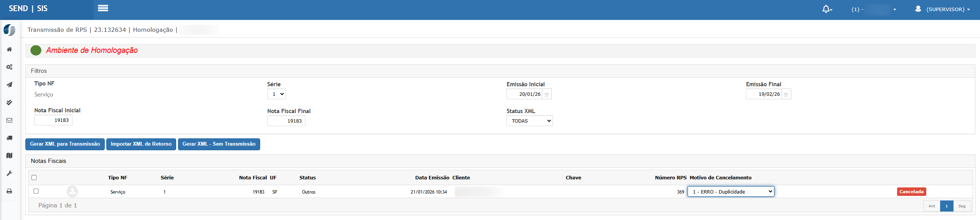Click the home icon in the sidebar
This screenshot has width=980, height=220.
tap(9, 49)
